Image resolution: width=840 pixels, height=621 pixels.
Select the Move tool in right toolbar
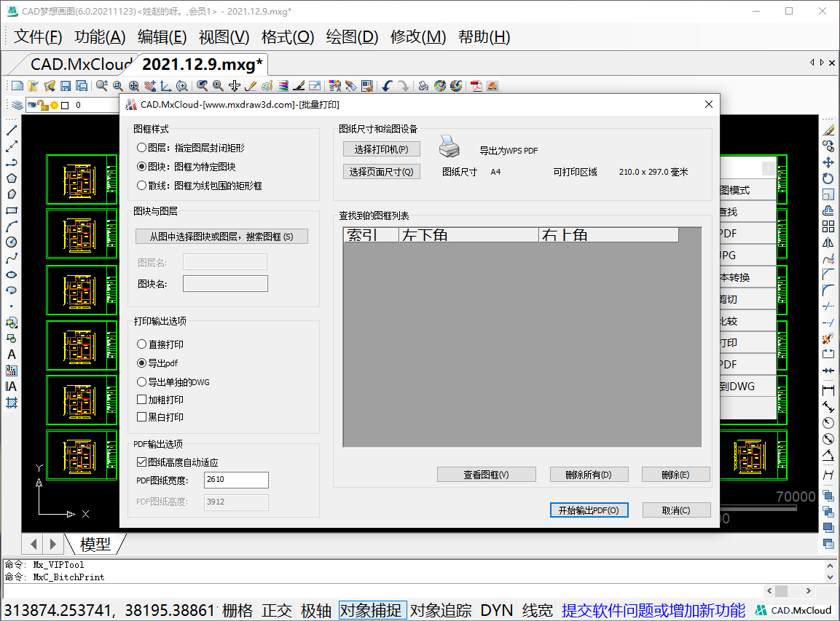828,162
